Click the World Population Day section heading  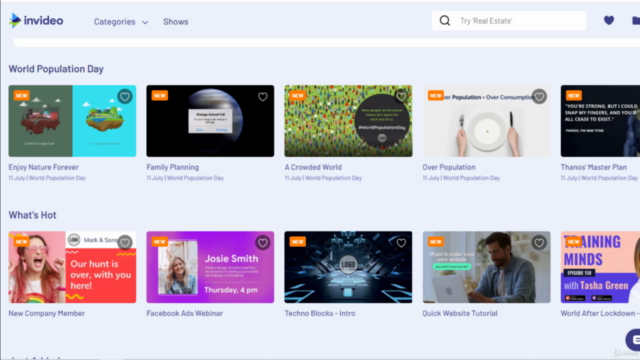56,69
